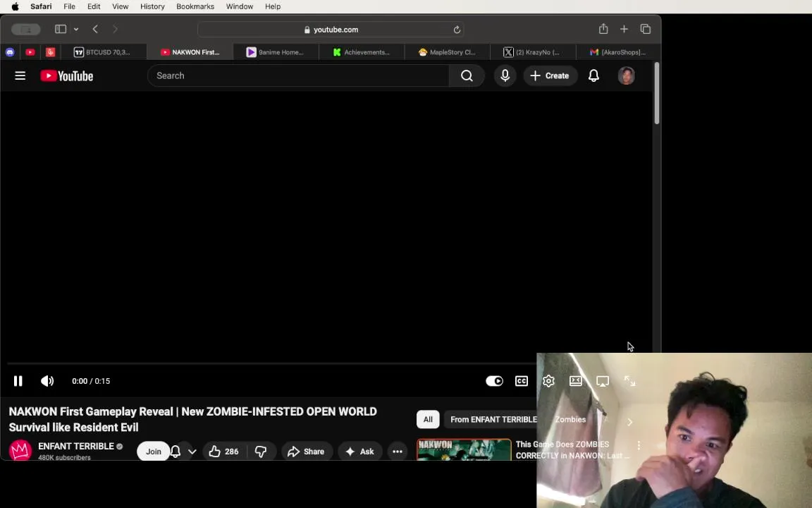
Task: Open the player settings gear
Action: click(548, 381)
